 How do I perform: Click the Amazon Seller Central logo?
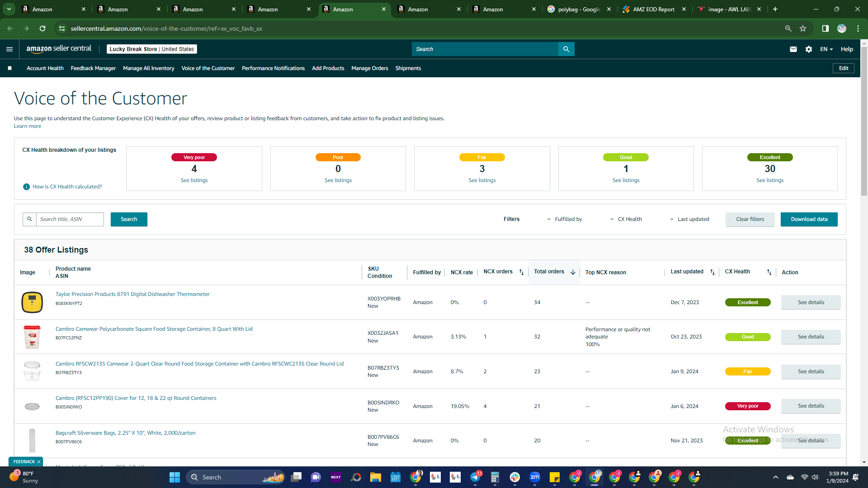[59, 49]
